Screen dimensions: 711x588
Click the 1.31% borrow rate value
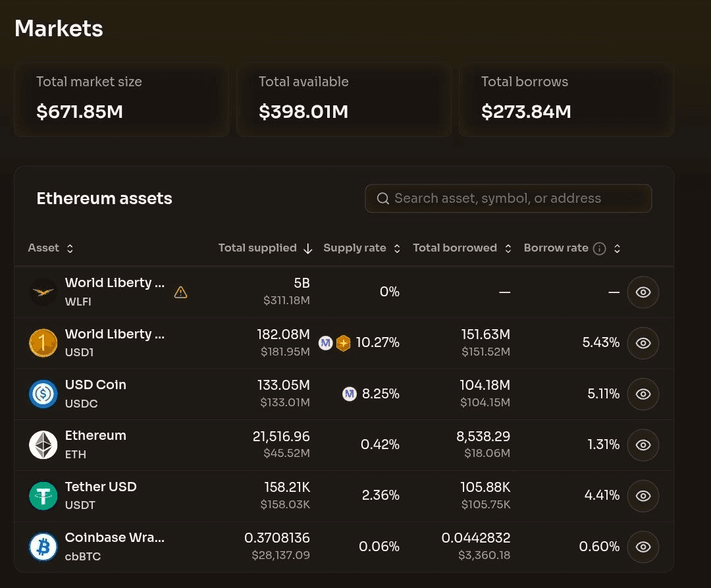coord(604,444)
